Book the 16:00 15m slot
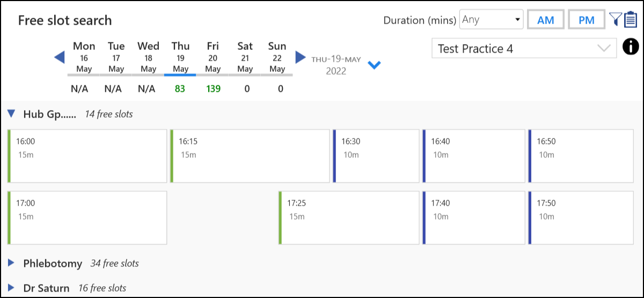Screen dimensions: 644x298 [x=87, y=156]
